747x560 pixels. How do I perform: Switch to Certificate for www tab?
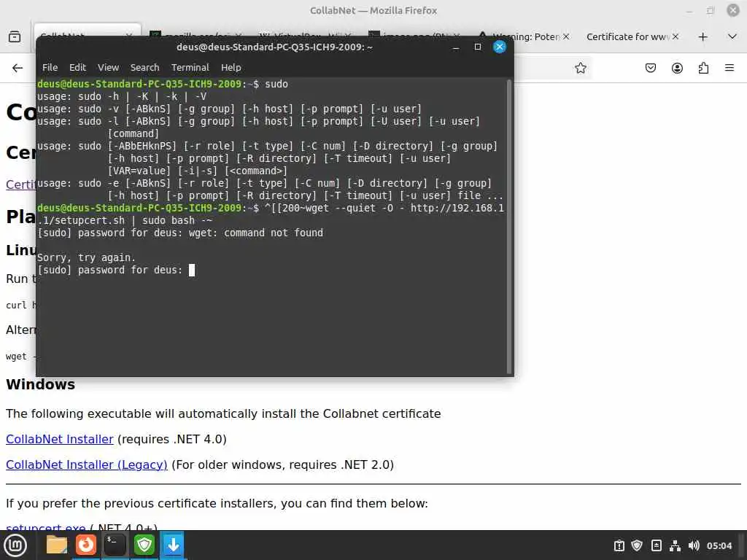pyautogui.click(x=627, y=36)
